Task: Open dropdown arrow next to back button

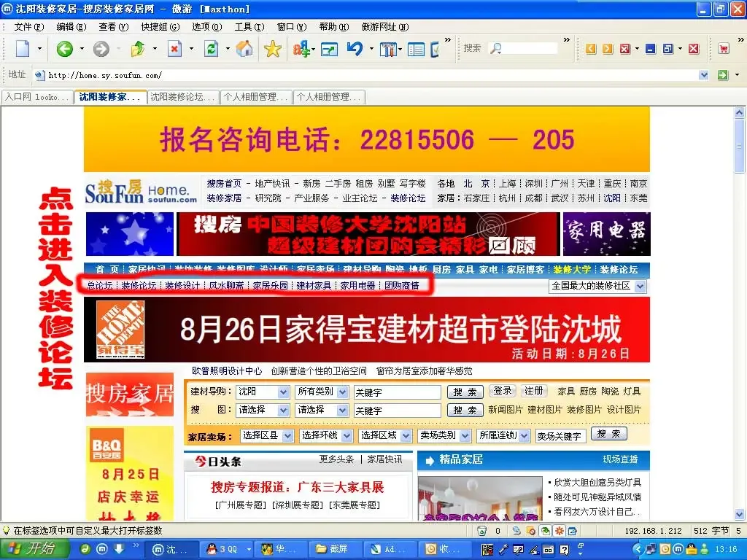Action: click(x=82, y=49)
